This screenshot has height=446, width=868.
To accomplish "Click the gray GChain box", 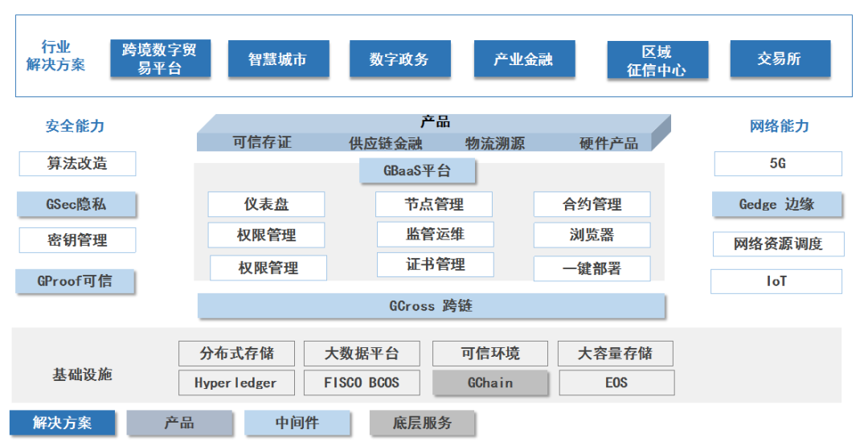I will pos(489,383).
